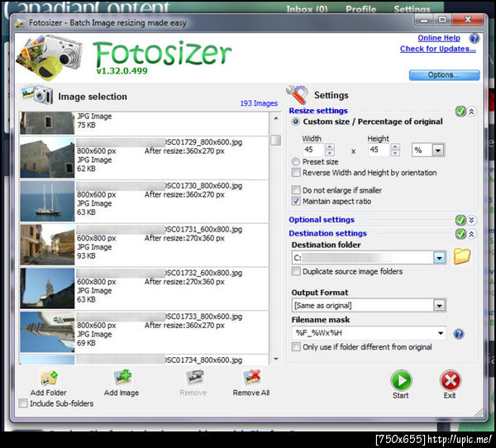Click the Settings wrench and gear icon
This screenshot has height=448, width=496.
click(298, 94)
